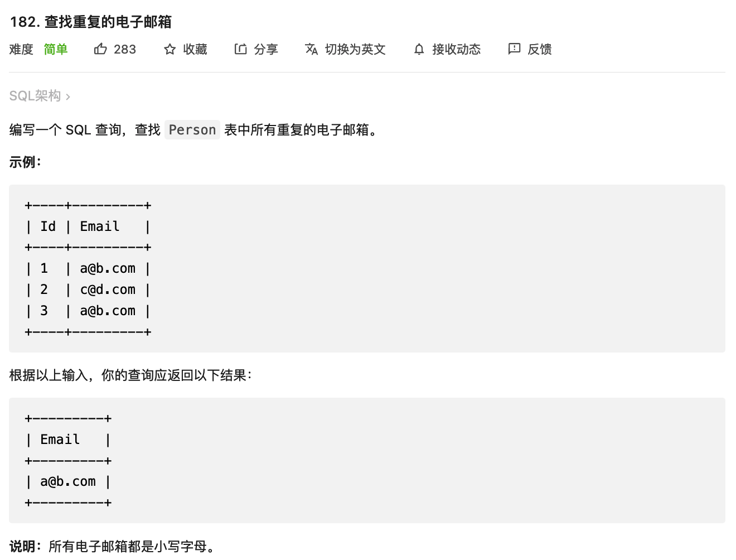Click the expected result Email code block

click(x=367, y=460)
